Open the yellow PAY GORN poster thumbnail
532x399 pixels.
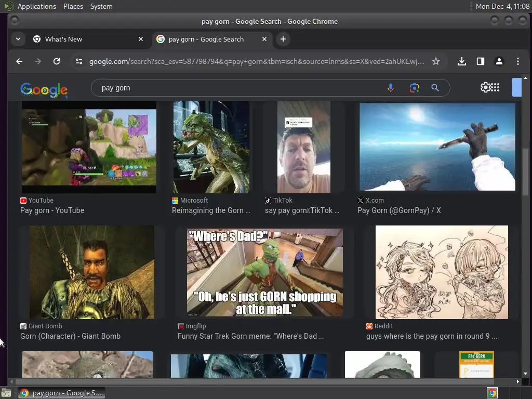476,364
